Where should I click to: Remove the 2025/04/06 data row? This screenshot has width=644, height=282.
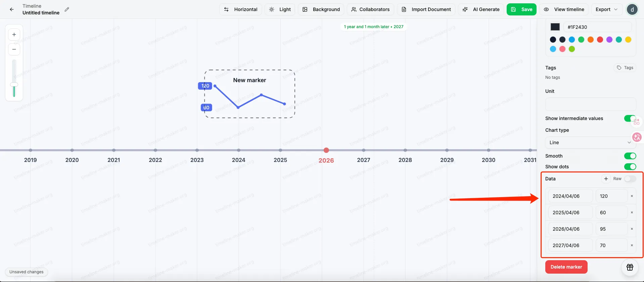click(632, 213)
